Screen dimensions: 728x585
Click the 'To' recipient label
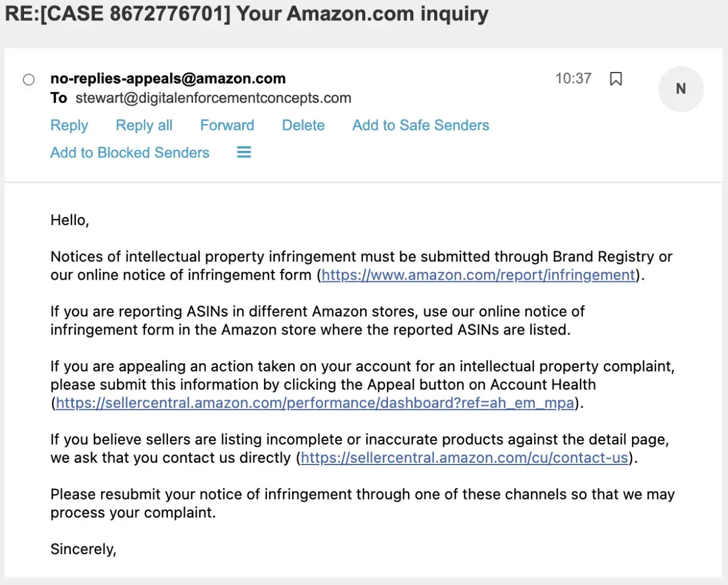[x=59, y=98]
